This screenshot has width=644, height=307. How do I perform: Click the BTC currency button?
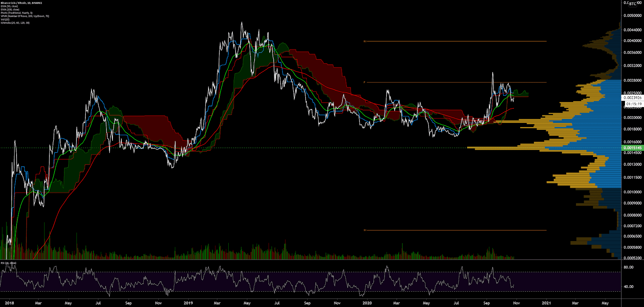(x=633, y=4)
